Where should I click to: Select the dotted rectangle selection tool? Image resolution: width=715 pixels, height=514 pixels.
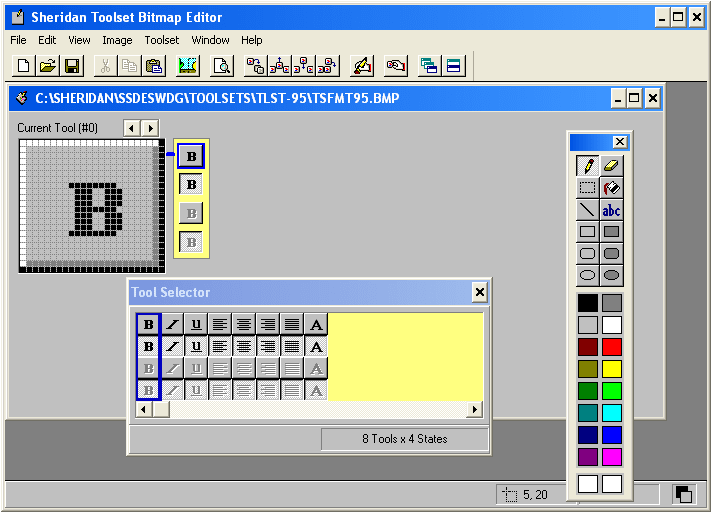coord(587,187)
